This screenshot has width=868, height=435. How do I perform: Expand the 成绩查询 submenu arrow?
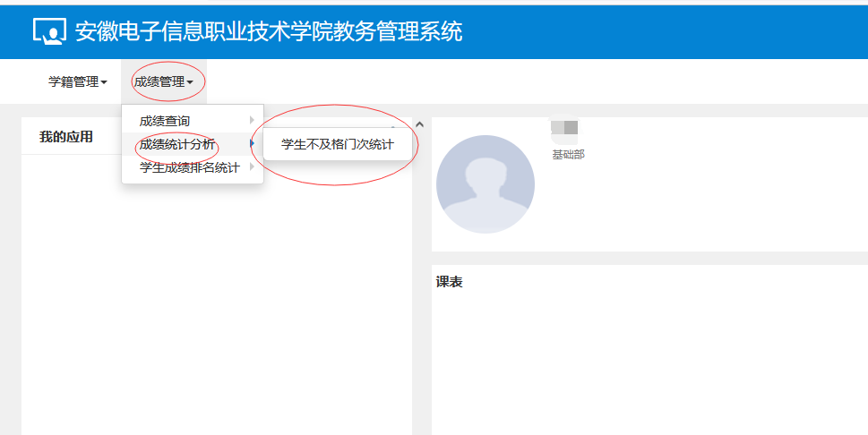[252, 121]
